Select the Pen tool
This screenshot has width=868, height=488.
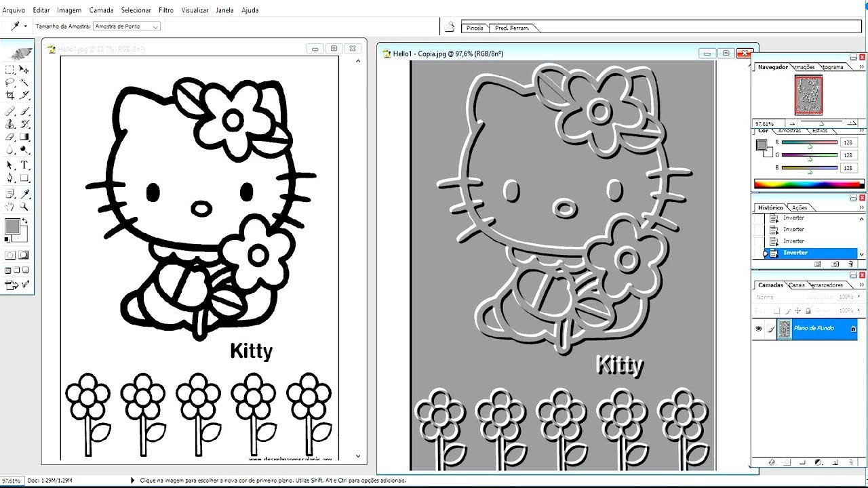[9, 179]
